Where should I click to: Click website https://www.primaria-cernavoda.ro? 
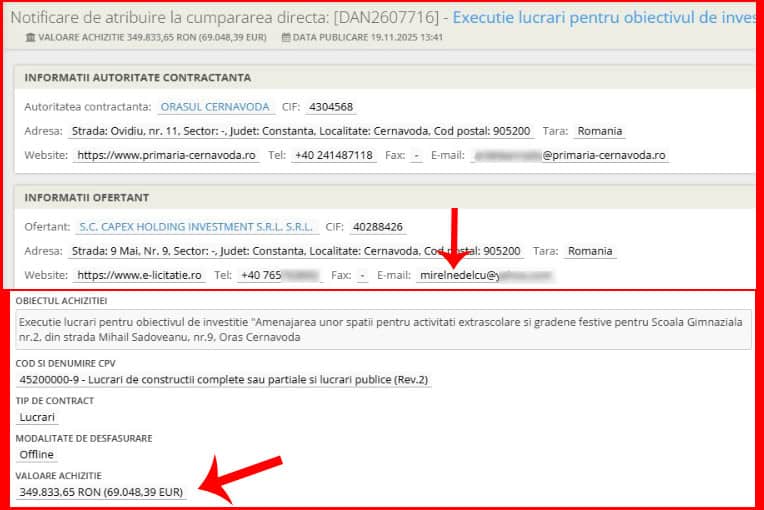(x=166, y=155)
